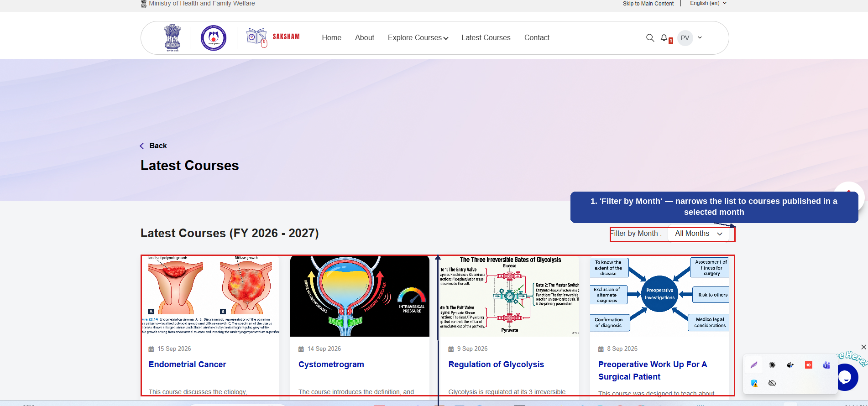Open the Contact menu item
This screenshot has width=868, height=406.
537,38
